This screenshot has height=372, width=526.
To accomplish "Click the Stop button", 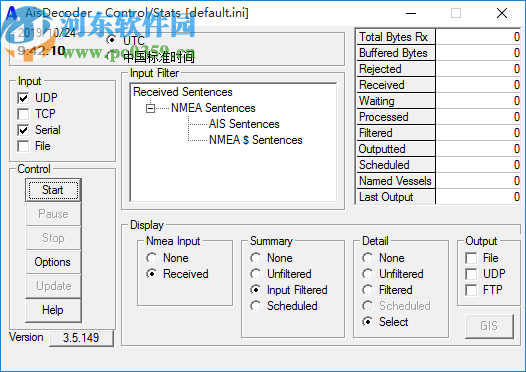I will point(53,238).
